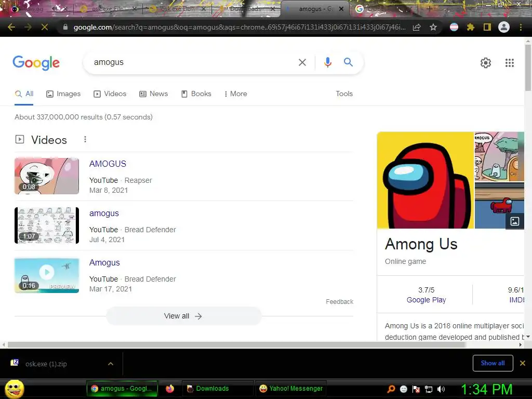Submit the search with the magnifier icon
532x399 pixels.
click(x=348, y=62)
